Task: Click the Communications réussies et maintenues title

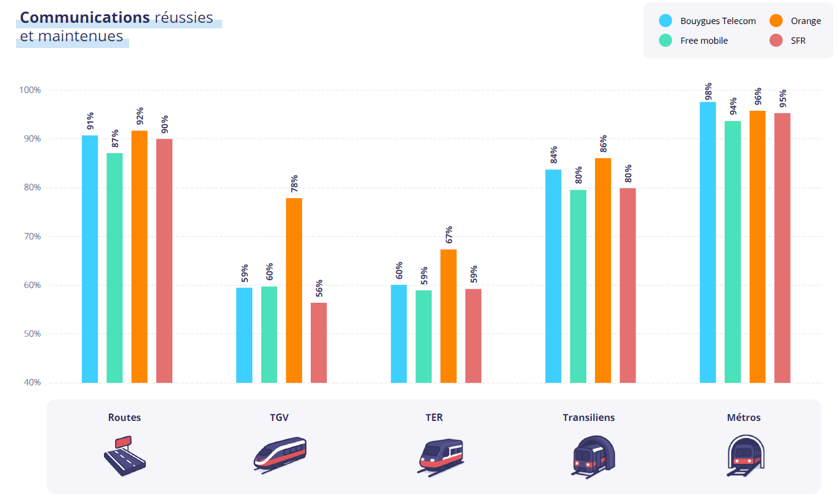Action: coord(117,26)
